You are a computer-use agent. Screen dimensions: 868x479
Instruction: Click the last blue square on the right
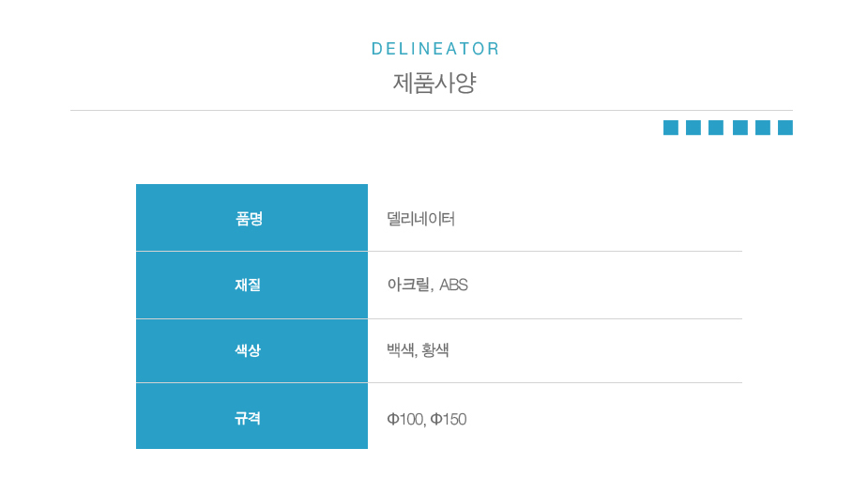coord(785,128)
